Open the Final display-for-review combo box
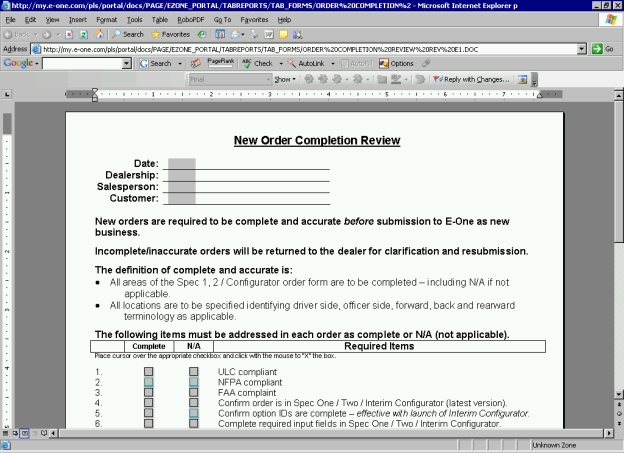This screenshot has width=624, height=453. (230, 80)
